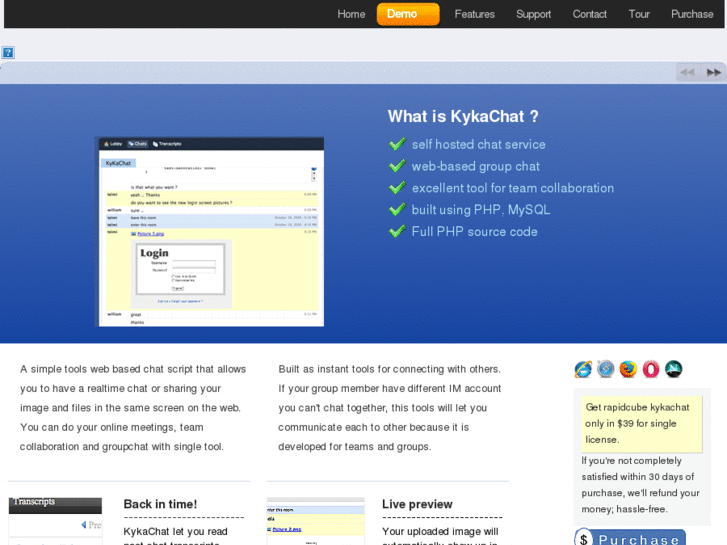Click 'built using PHP, MySQL' text
The image size is (727, 545).
481,210
